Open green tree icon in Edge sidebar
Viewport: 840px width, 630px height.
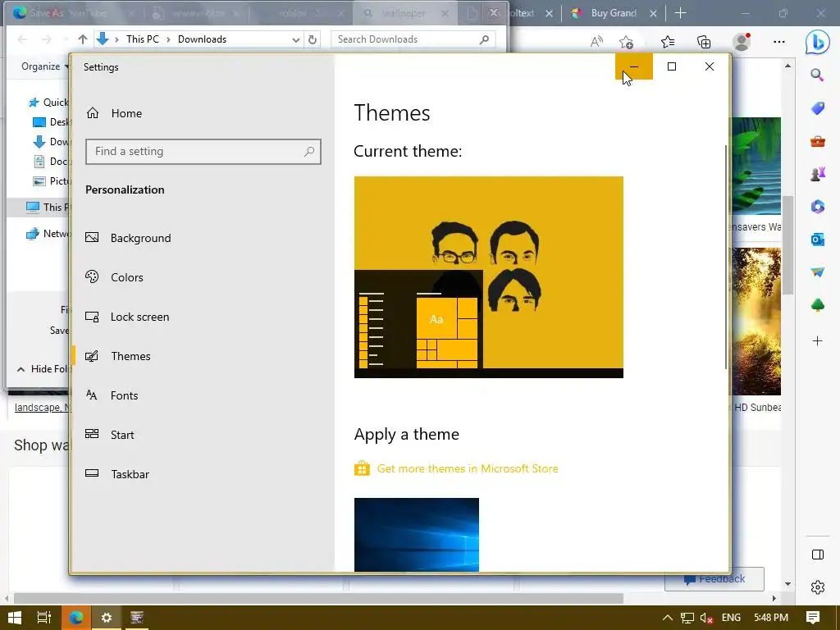point(818,305)
